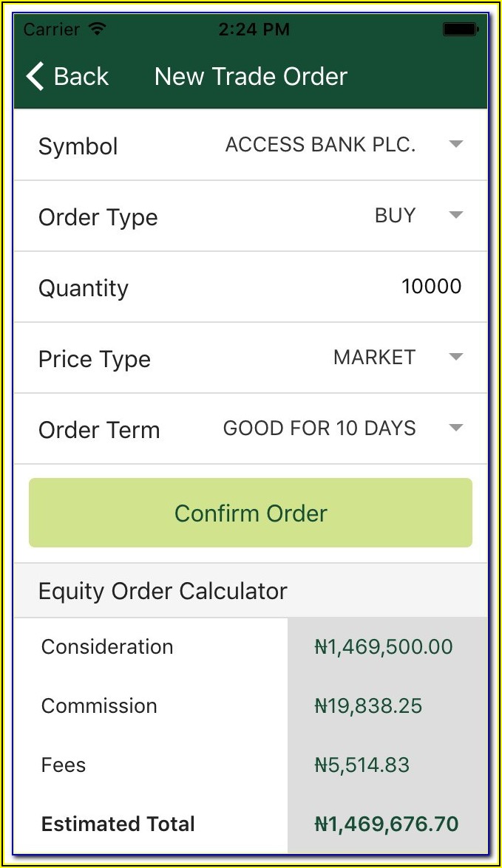Tap the BUY order type value
The width and height of the screenshot is (502, 868).
[396, 216]
